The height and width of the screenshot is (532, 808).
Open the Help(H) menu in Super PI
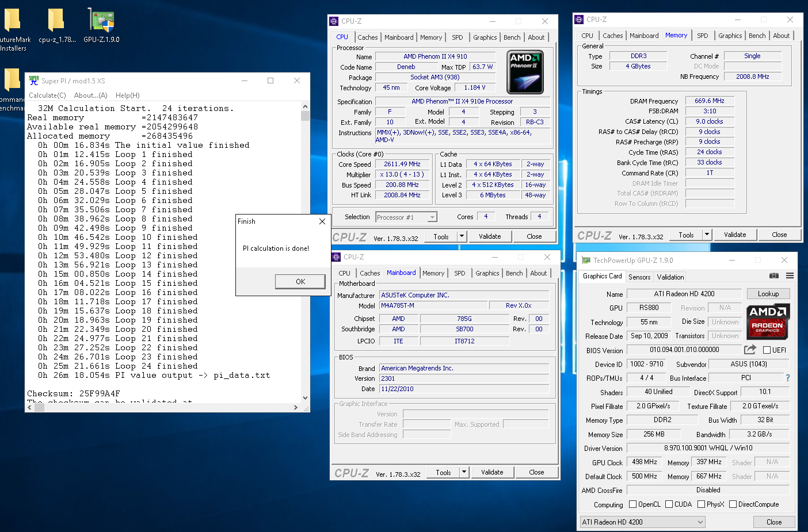point(128,95)
